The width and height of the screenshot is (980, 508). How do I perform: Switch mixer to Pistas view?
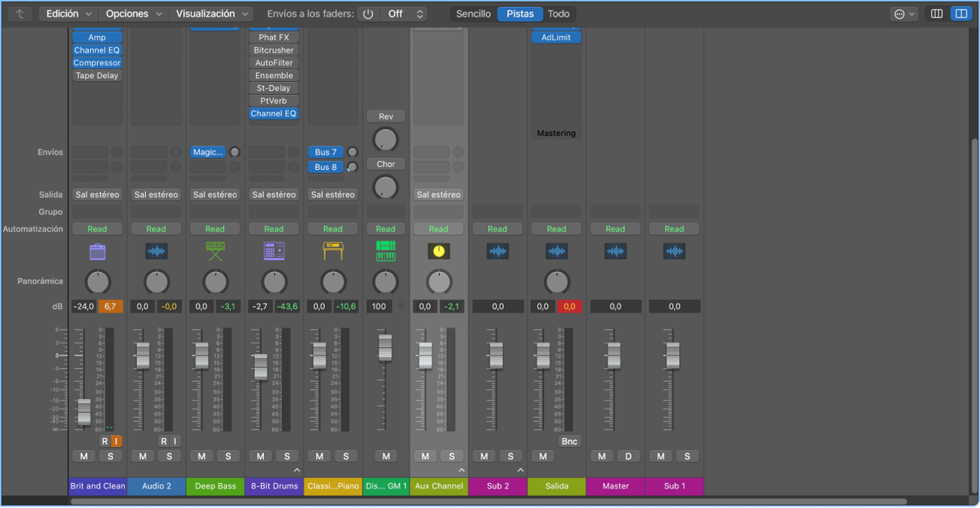coord(520,14)
